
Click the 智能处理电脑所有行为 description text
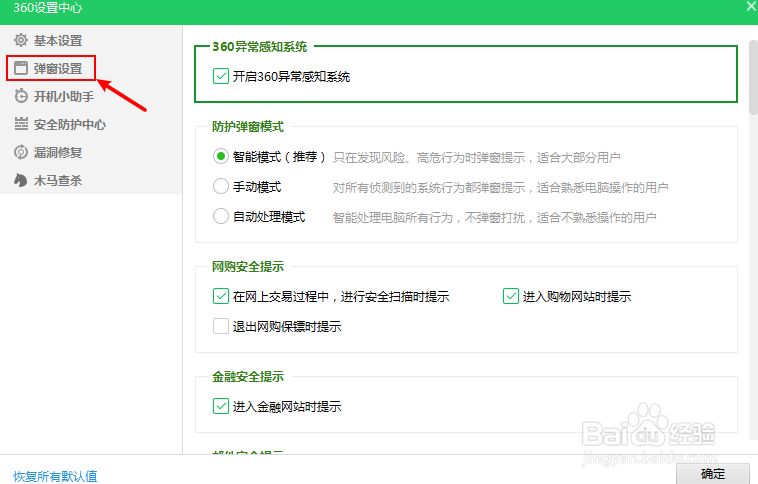tap(494, 218)
